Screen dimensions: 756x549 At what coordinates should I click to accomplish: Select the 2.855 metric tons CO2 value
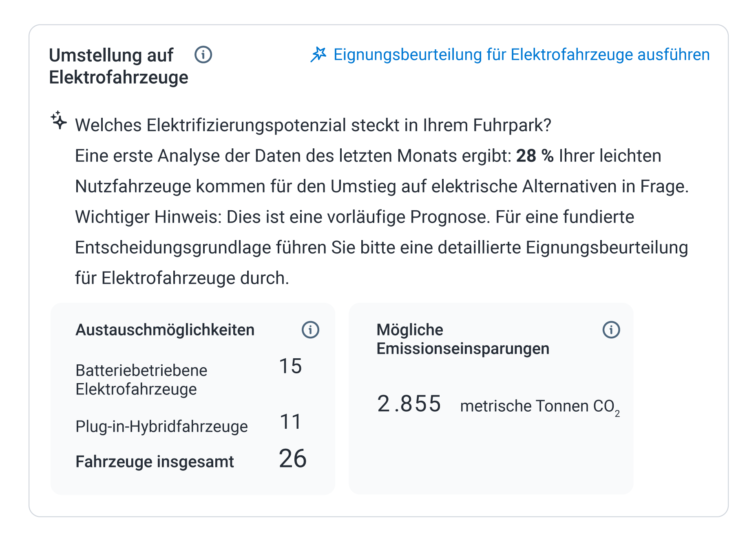409,404
